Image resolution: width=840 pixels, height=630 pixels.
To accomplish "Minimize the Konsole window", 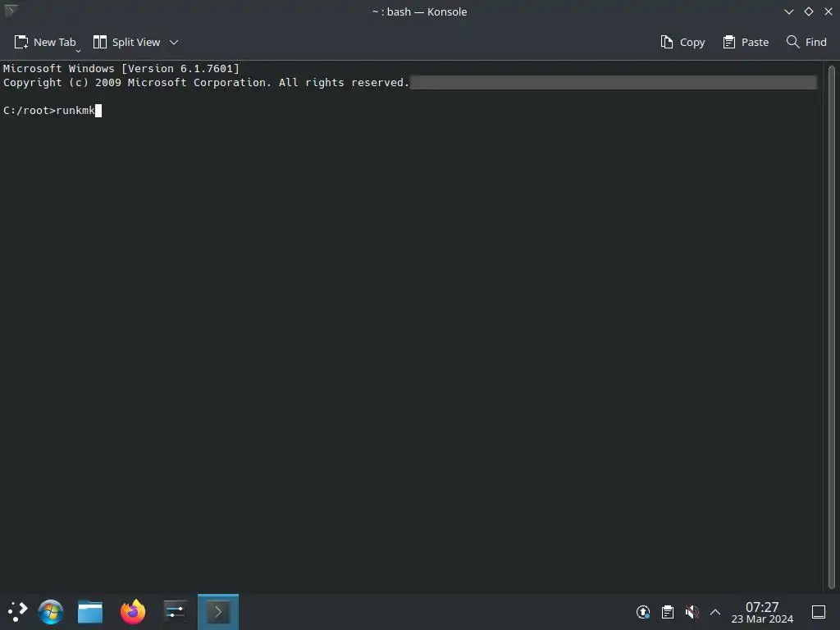I will [x=788, y=11].
